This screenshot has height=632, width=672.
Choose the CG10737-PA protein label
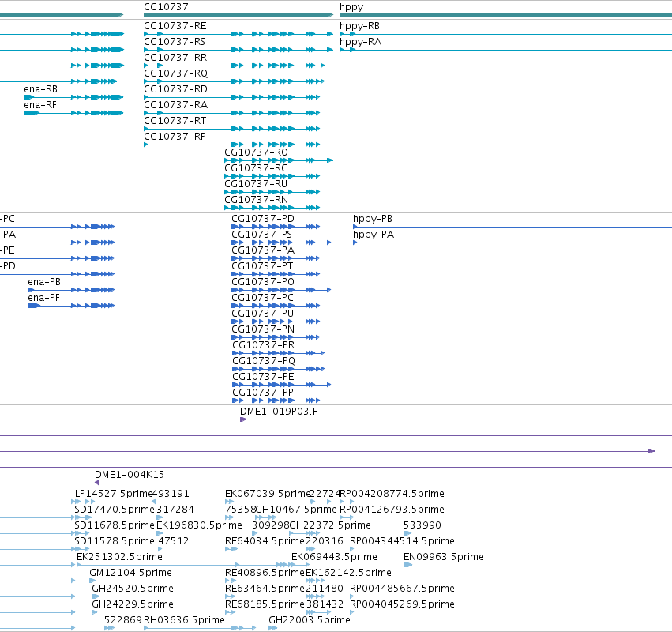pyautogui.click(x=263, y=250)
